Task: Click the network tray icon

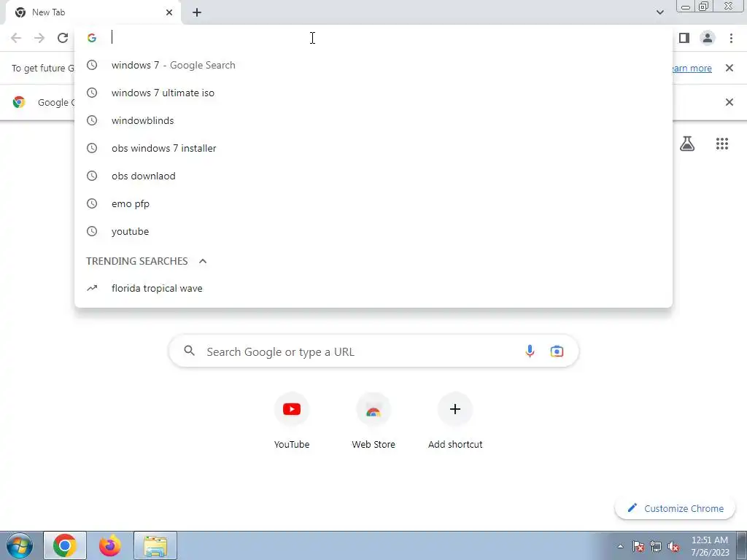Action: (x=656, y=546)
